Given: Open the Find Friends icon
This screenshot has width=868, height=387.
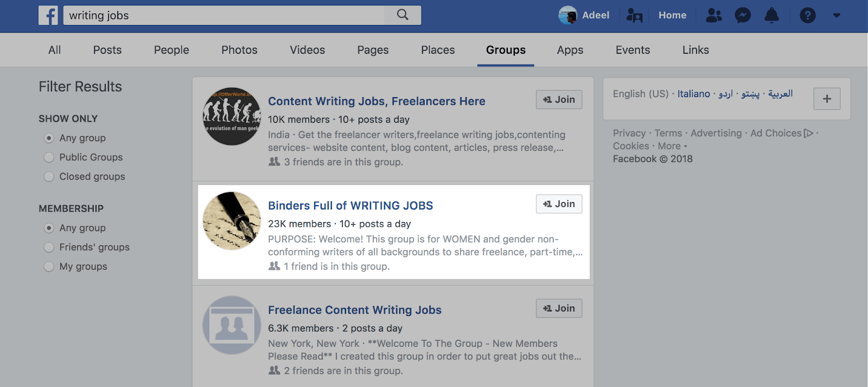Looking at the screenshot, I should click(x=634, y=15).
